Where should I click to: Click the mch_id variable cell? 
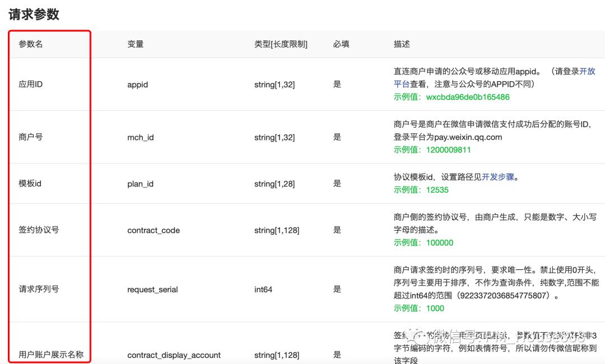(141, 137)
